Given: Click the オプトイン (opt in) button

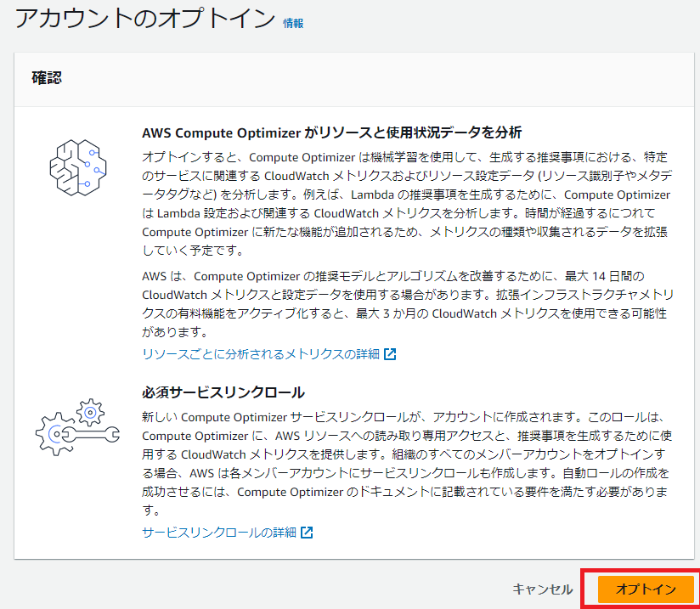Looking at the screenshot, I should [646, 589].
